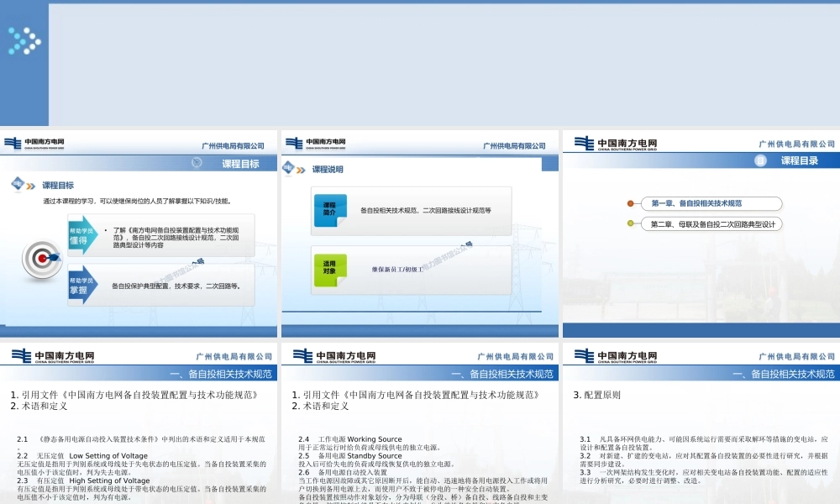Image resolution: width=840 pixels, height=504 pixels.
Task: Open 第二章、母联及备自投二次回路典型设计 button
Action: pos(715,224)
